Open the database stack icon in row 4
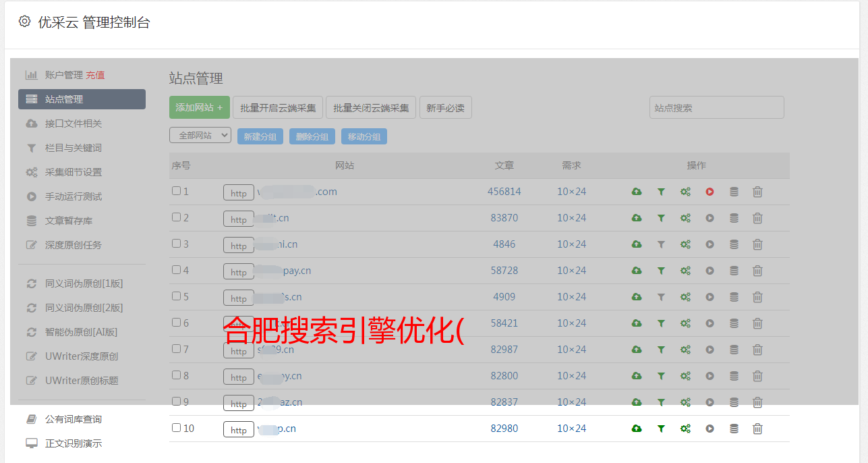 (734, 271)
